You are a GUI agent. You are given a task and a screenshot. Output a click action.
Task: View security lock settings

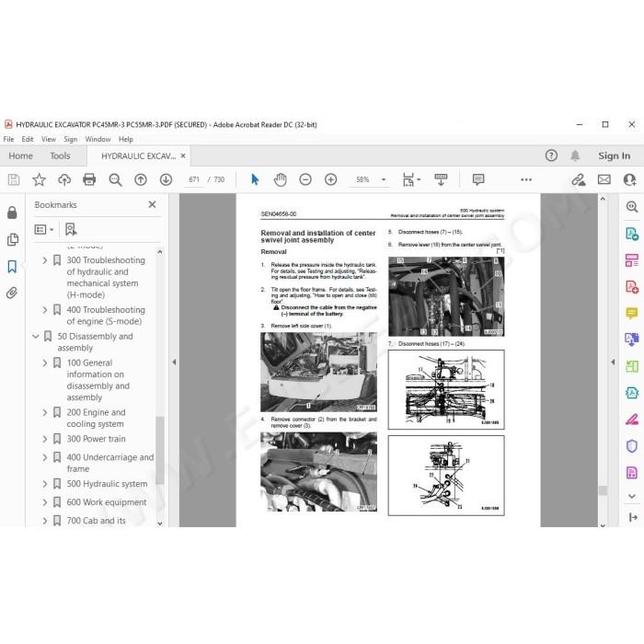pos(12,213)
